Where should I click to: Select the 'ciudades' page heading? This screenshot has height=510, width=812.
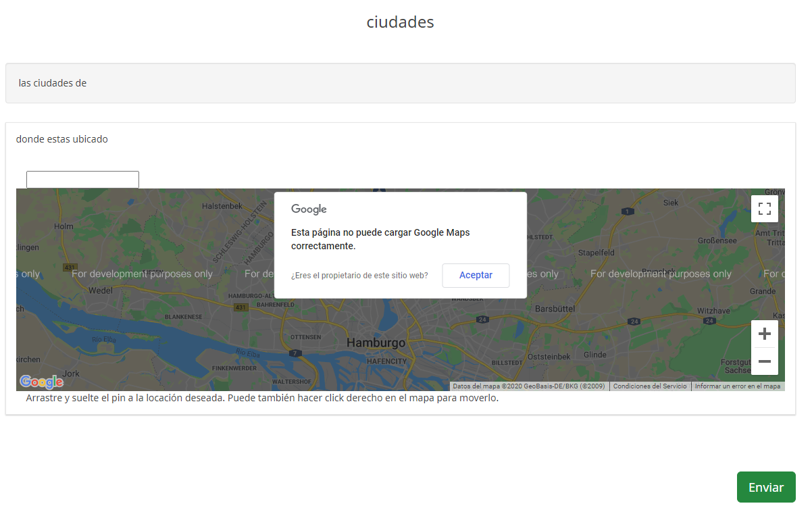[x=400, y=22]
